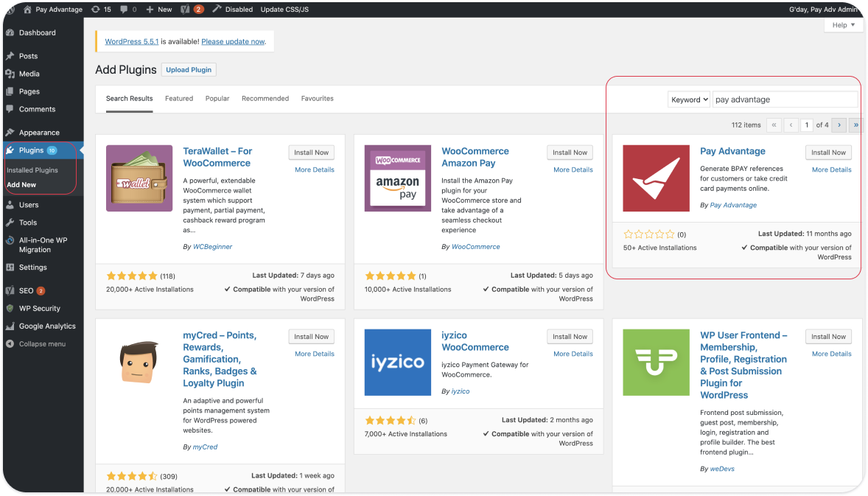Click the home icon in admin bar
This screenshot has width=868, height=496.
pos(27,10)
